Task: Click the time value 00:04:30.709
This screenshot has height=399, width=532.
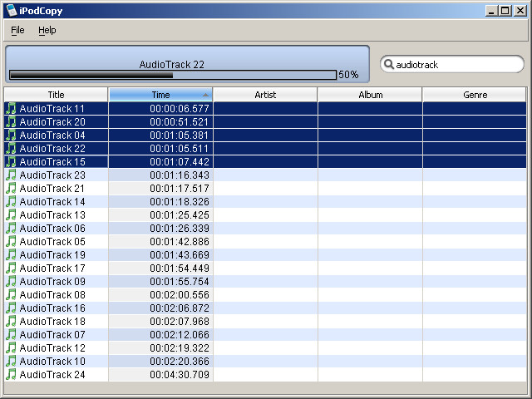Action: 180,375
